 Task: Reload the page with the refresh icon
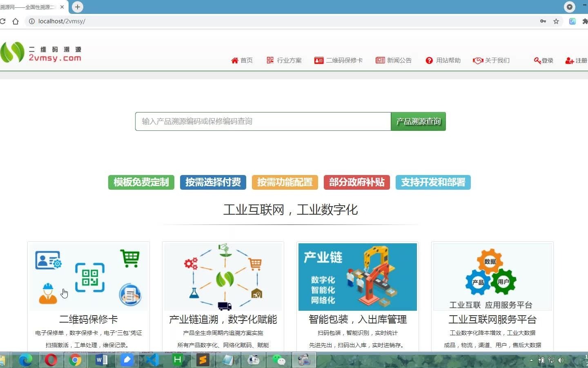(x=4, y=21)
